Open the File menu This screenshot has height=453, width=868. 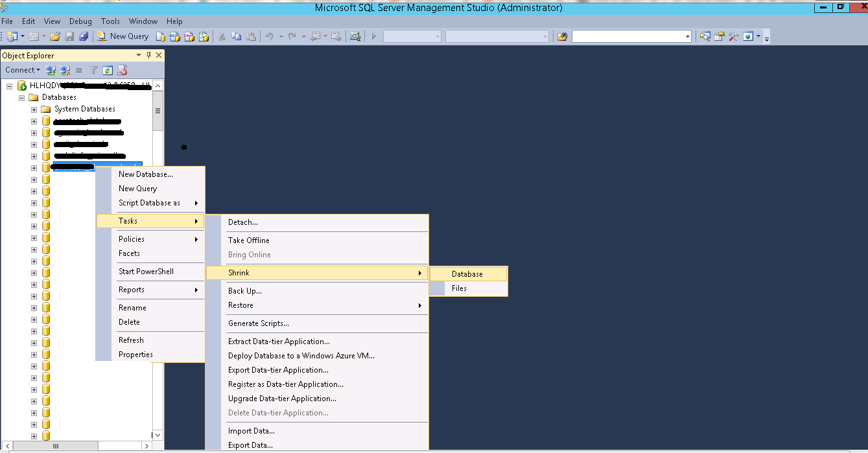(7, 21)
